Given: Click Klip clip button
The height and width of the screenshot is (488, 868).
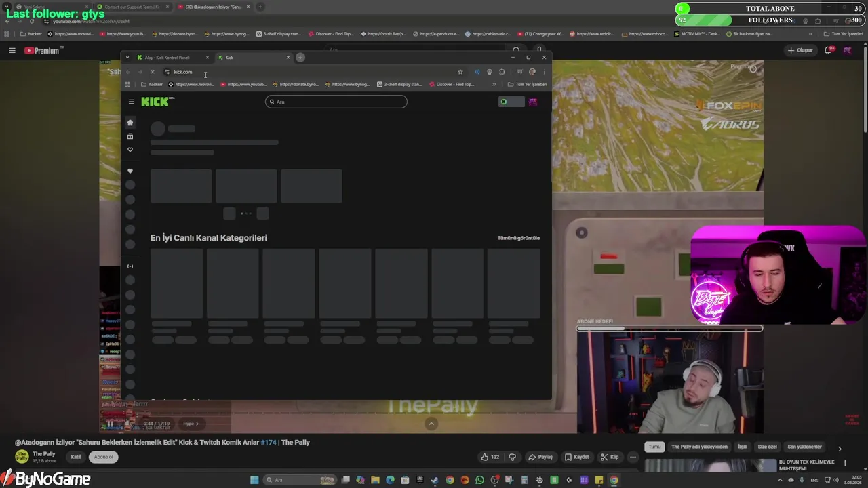Looking at the screenshot, I should [610, 457].
